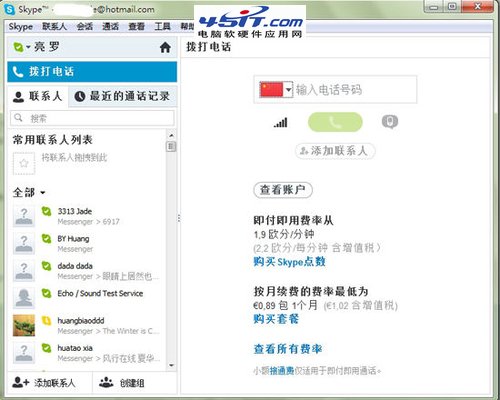The image size is (500, 400).
Task: Switch to 最近的通话记录 tab
Action: click(x=123, y=96)
